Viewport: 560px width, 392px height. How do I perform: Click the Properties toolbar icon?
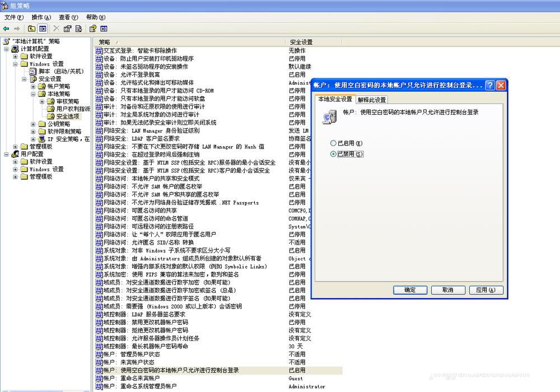click(x=68, y=29)
